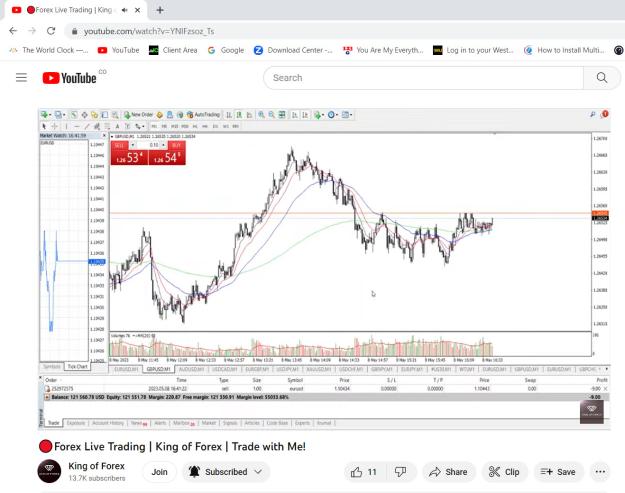Switch chart to candlesticks mode
Screen dimensions: 625x493
coord(239,115)
